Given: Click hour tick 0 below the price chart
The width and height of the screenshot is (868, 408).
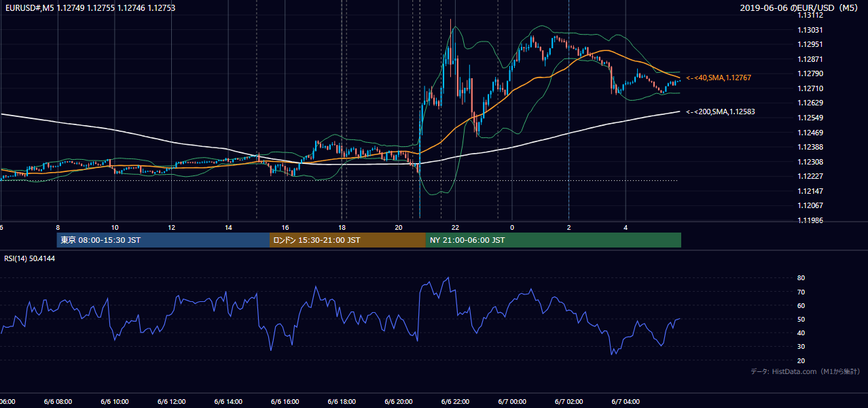Looking at the screenshot, I should point(513,228).
